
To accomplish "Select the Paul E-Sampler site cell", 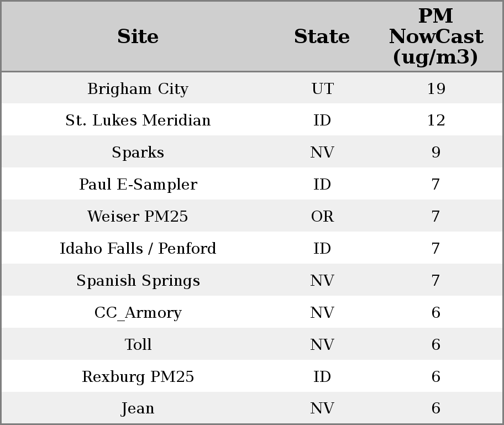I will 138,185.
